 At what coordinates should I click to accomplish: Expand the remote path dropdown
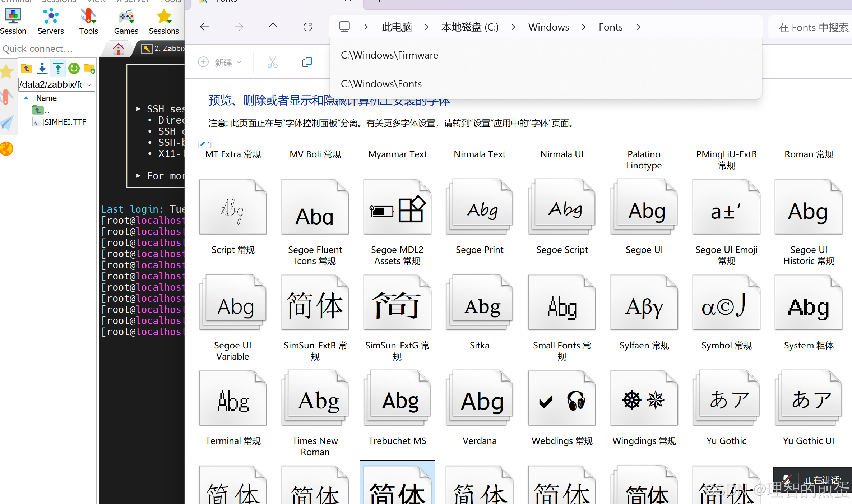[x=89, y=85]
